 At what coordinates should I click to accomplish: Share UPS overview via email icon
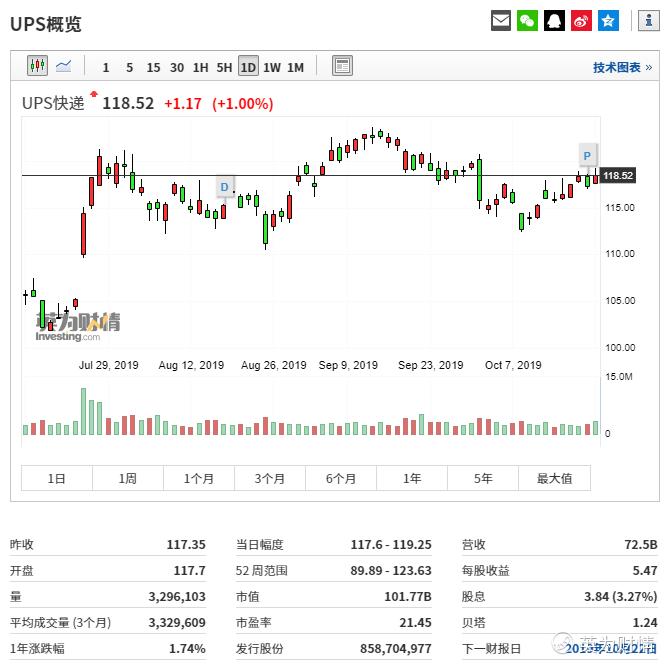pyautogui.click(x=500, y=21)
